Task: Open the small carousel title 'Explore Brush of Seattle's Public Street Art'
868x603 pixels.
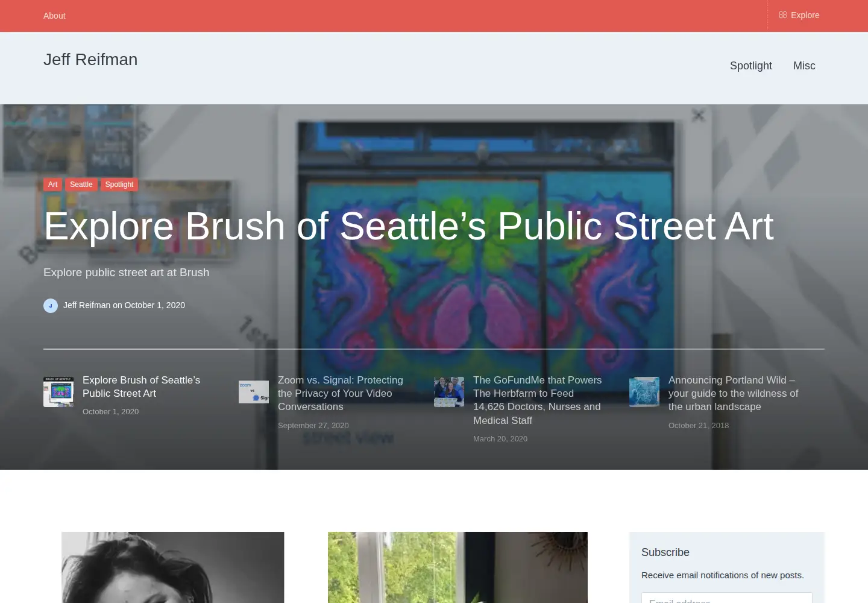Action: [x=142, y=387]
